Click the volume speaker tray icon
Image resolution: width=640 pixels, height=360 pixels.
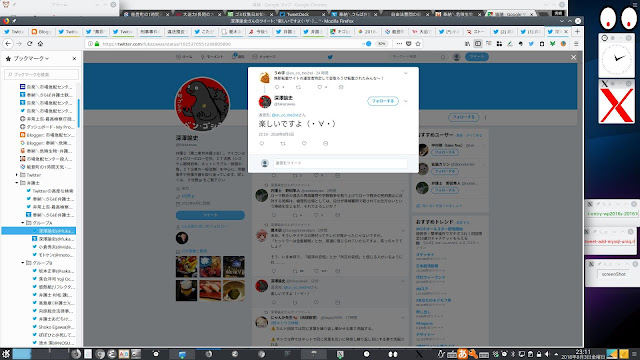[547, 354]
